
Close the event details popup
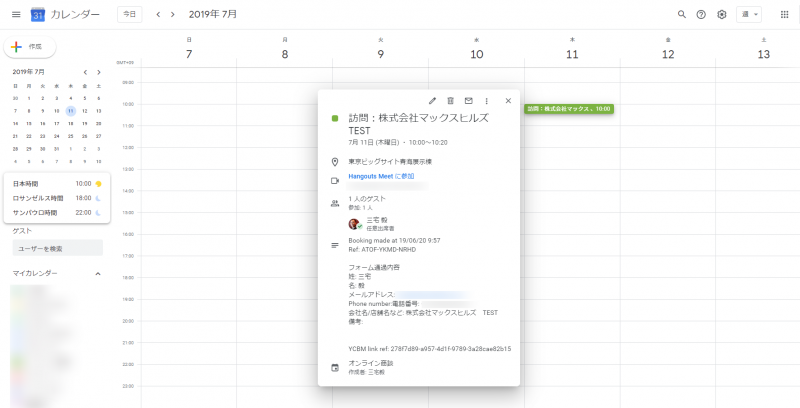[x=508, y=101]
